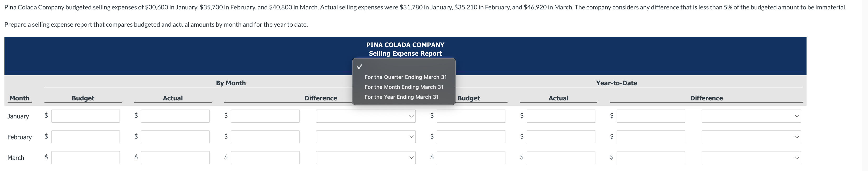The width and height of the screenshot is (868, 171).
Task: Expand February year-to-date difference type dropdown
Action: click(x=751, y=137)
